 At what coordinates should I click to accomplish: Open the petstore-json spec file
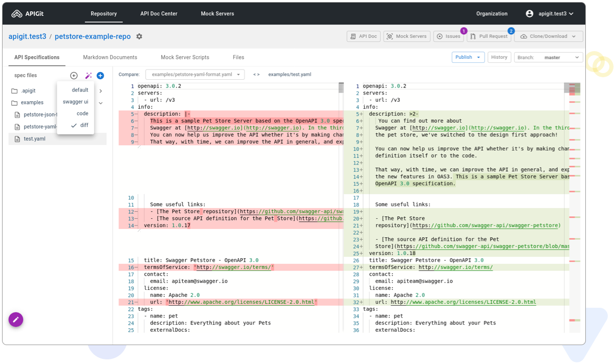pyautogui.click(x=40, y=115)
